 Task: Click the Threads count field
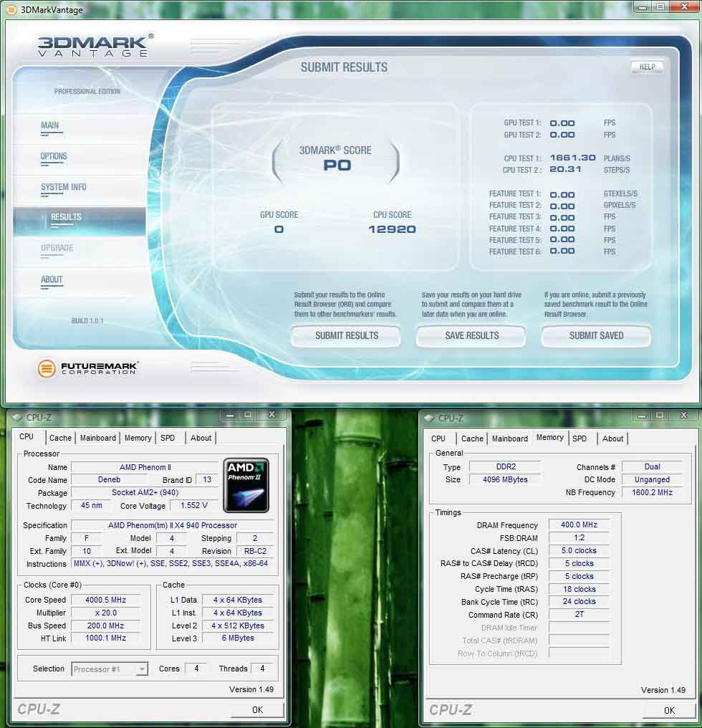262,669
